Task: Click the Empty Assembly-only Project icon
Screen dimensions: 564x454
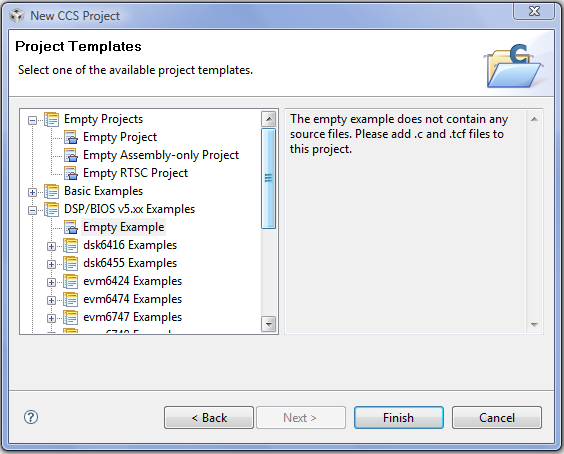Action: pos(71,155)
